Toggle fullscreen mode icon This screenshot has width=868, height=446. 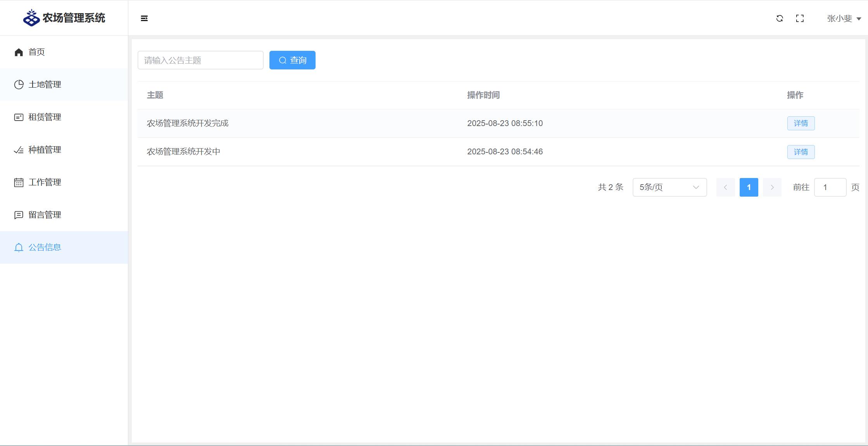[800, 18]
